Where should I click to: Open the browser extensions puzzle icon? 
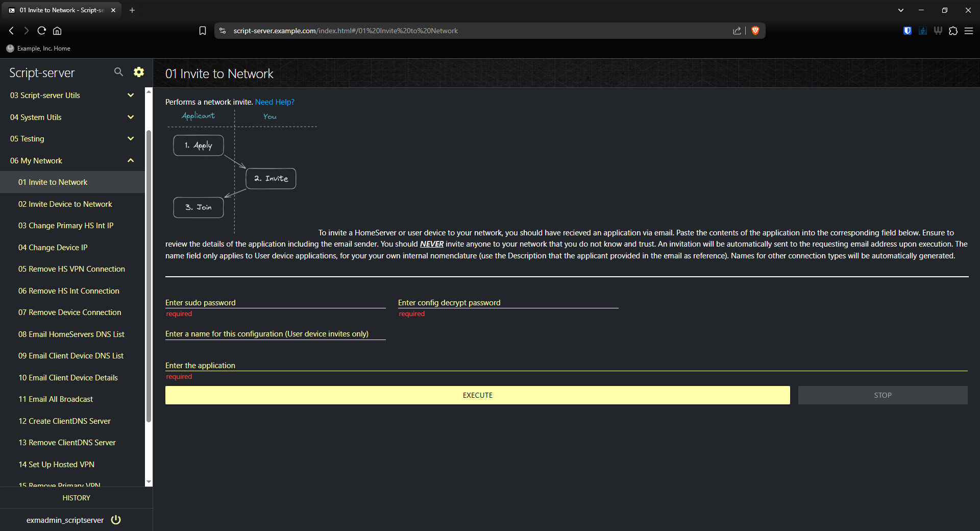pyautogui.click(x=953, y=31)
